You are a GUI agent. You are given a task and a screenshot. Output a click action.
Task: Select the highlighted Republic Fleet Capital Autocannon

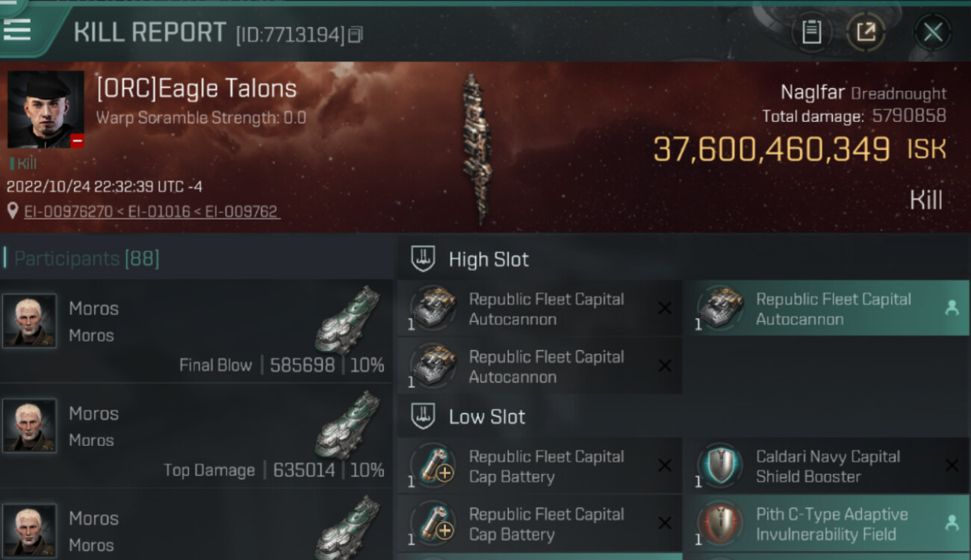click(x=825, y=309)
